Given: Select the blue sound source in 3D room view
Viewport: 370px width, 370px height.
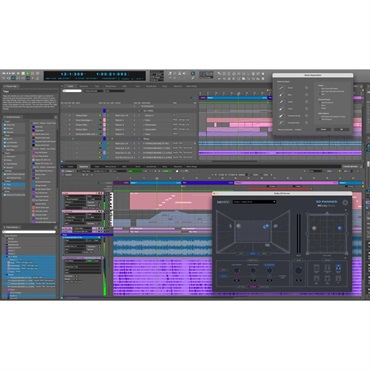Looking at the screenshot, I should [266, 226].
